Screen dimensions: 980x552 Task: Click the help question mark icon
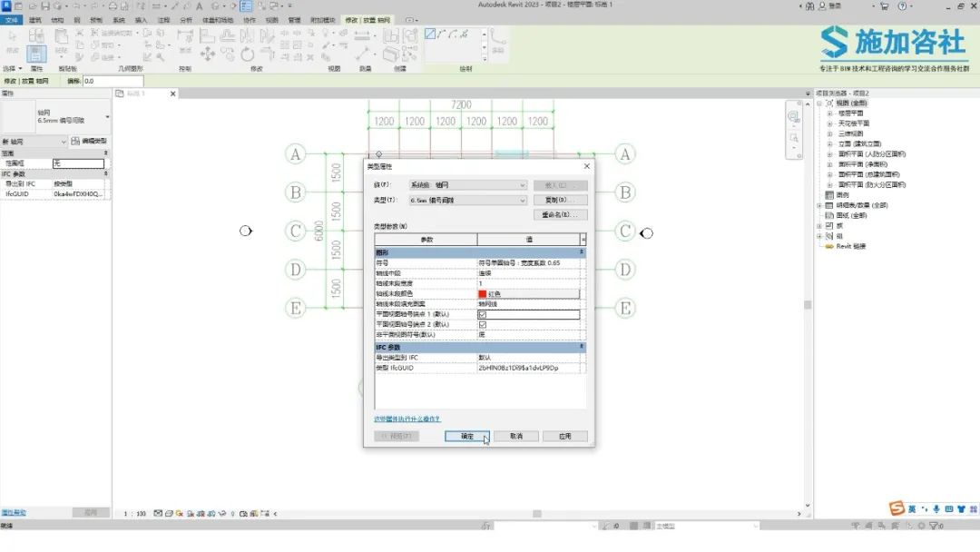pos(902,6)
